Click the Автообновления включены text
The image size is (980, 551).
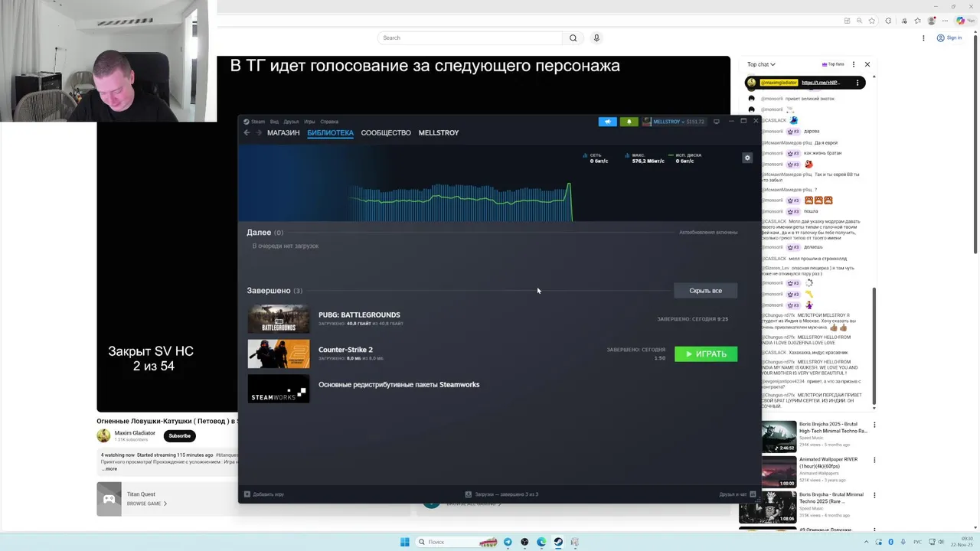pyautogui.click(x=708, y=232)
